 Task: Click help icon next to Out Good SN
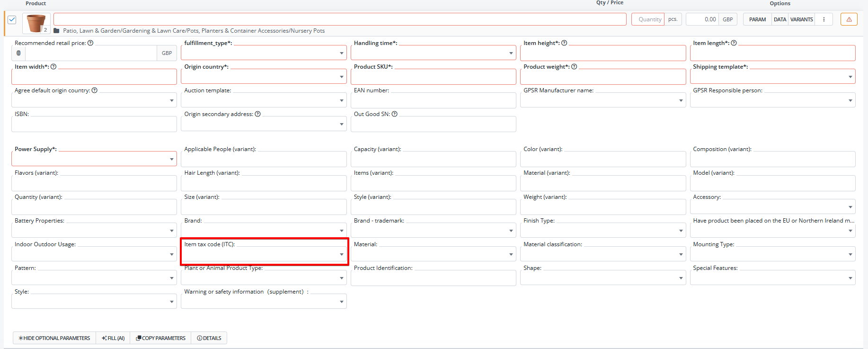click(394, 114)
